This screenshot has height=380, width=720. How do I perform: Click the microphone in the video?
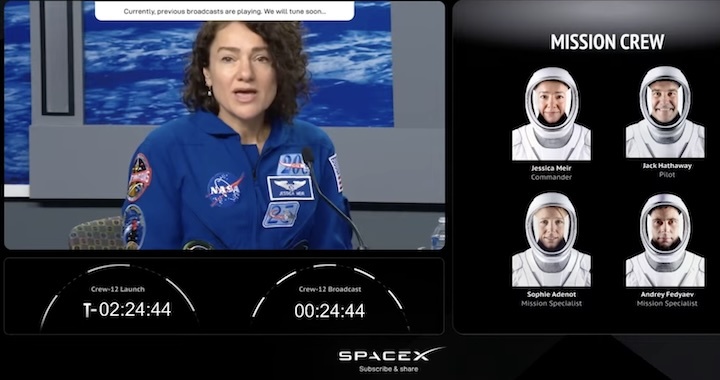coord(309,156)
